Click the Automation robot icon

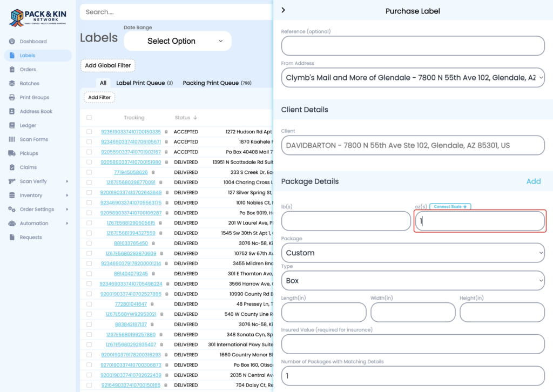12,224
